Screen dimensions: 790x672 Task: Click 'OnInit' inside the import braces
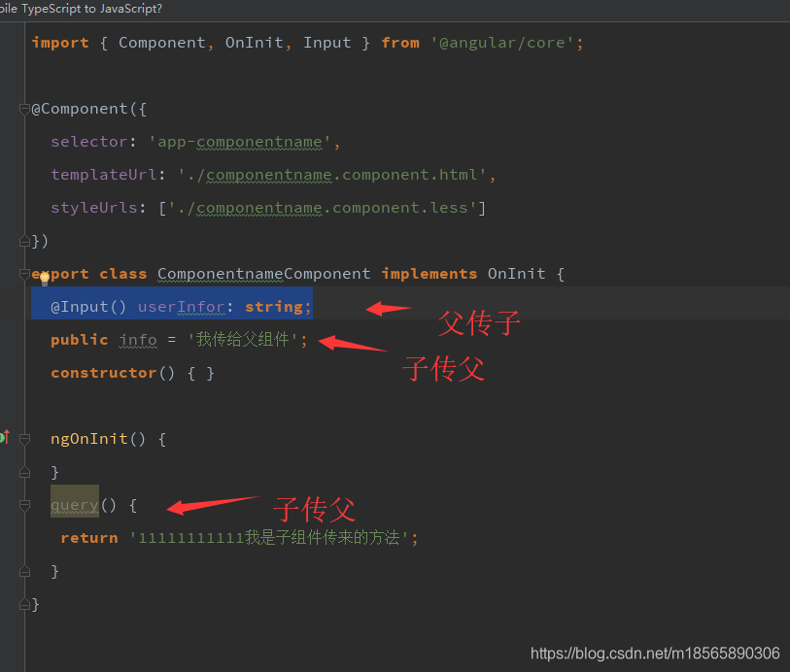[254, 43]
